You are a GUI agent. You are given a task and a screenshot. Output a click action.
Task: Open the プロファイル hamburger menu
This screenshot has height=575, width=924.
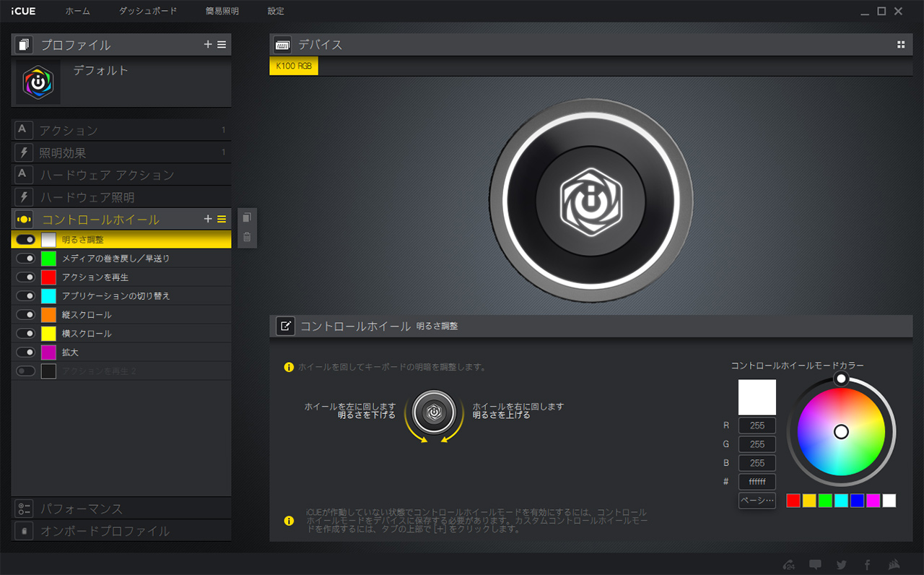click(222, 45)
